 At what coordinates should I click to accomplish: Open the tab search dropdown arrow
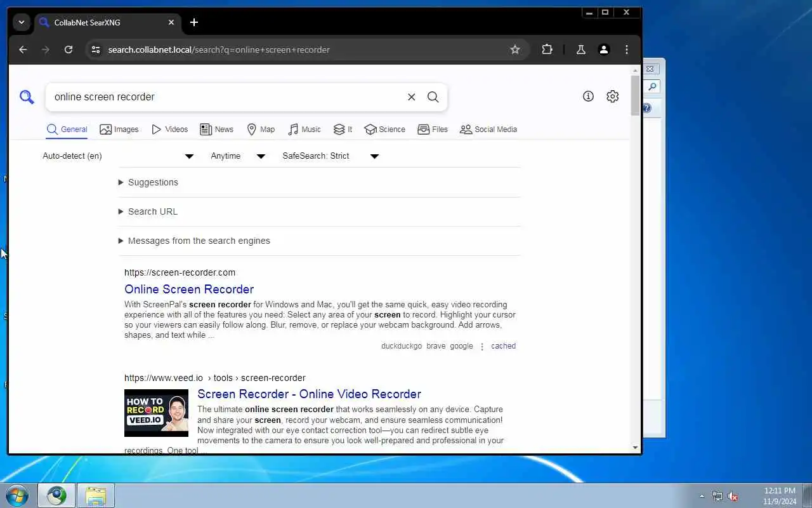pos(22,22)
